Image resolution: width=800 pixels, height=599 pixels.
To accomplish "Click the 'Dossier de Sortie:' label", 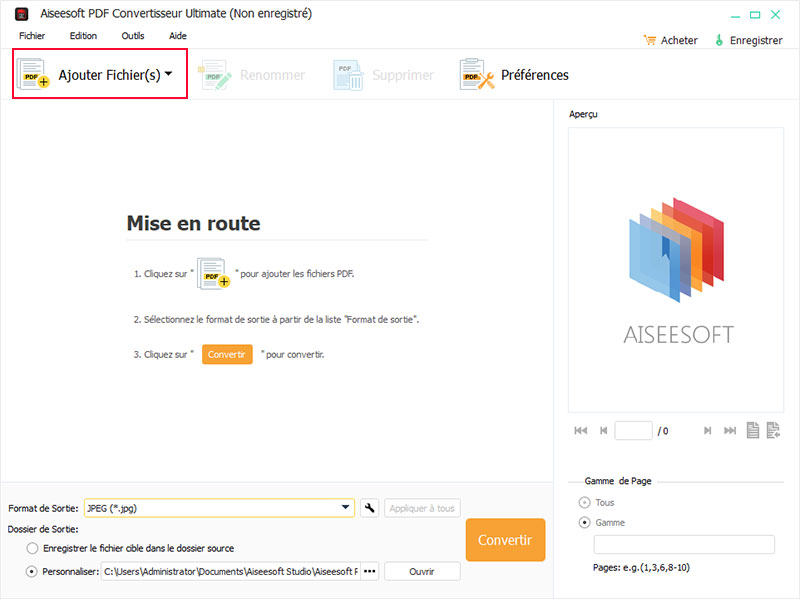I will point(43,529).
